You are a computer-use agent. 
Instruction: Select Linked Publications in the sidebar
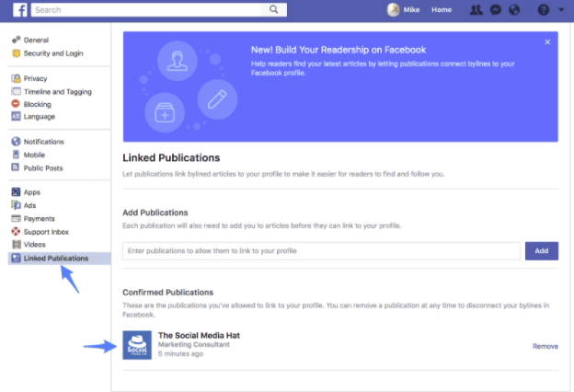[55, 259]
